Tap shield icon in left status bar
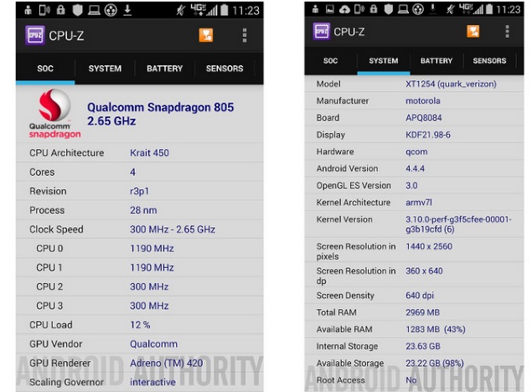Screen dimensions: 532x392 (x=78, y=10)
